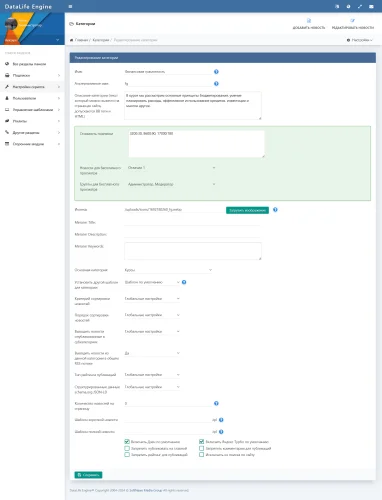The image size is (382, 500).
Task: Click the fullscreen expand icon in header
Action: click(360, 6)
